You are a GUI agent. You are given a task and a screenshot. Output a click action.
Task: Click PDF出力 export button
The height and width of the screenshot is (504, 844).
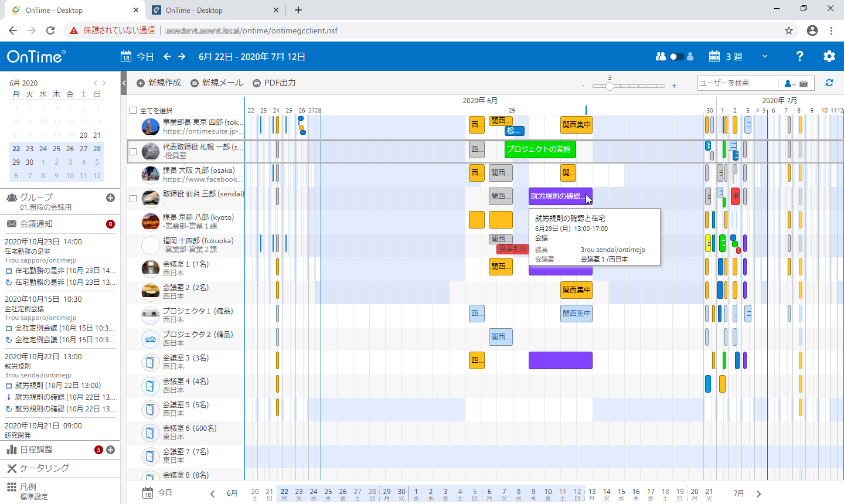click(x=274, y=83)
